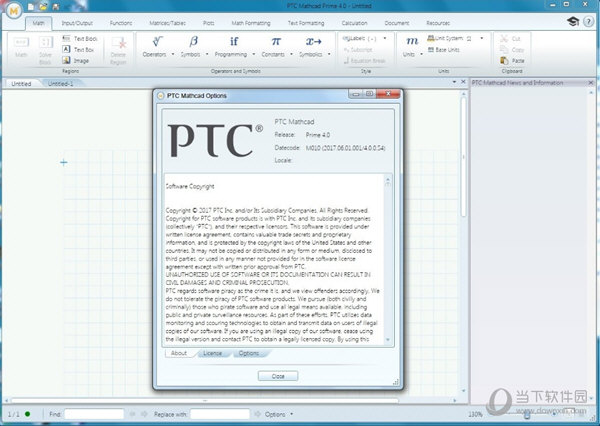Click the Units 'm' icon
The image size is (600, 426).
412,41
